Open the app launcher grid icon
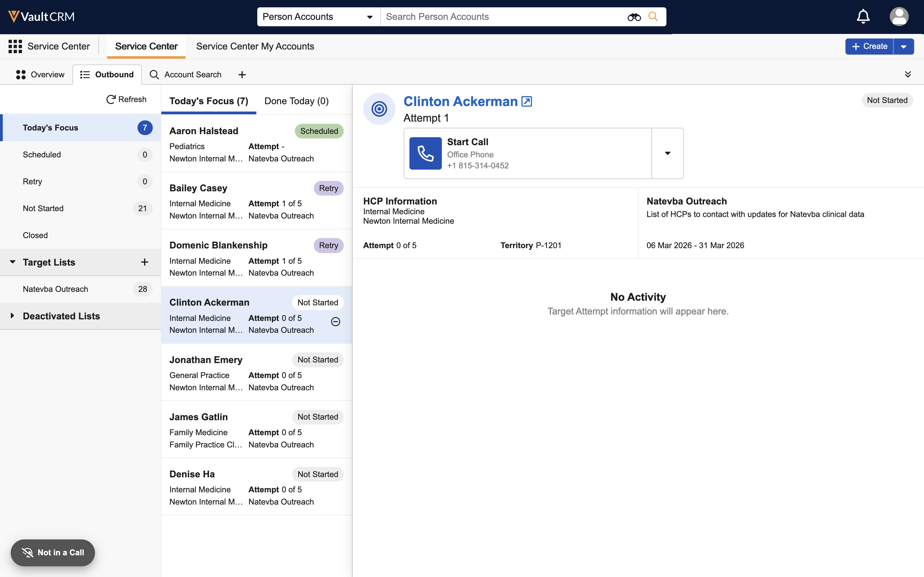The width and height of the screenshot is (924, 577). [15, 46]
